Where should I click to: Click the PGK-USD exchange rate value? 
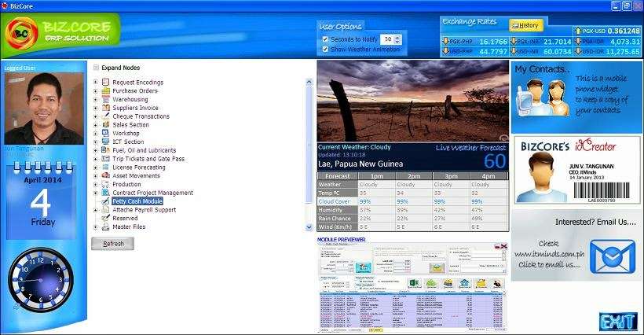click(x=624, y=31)
